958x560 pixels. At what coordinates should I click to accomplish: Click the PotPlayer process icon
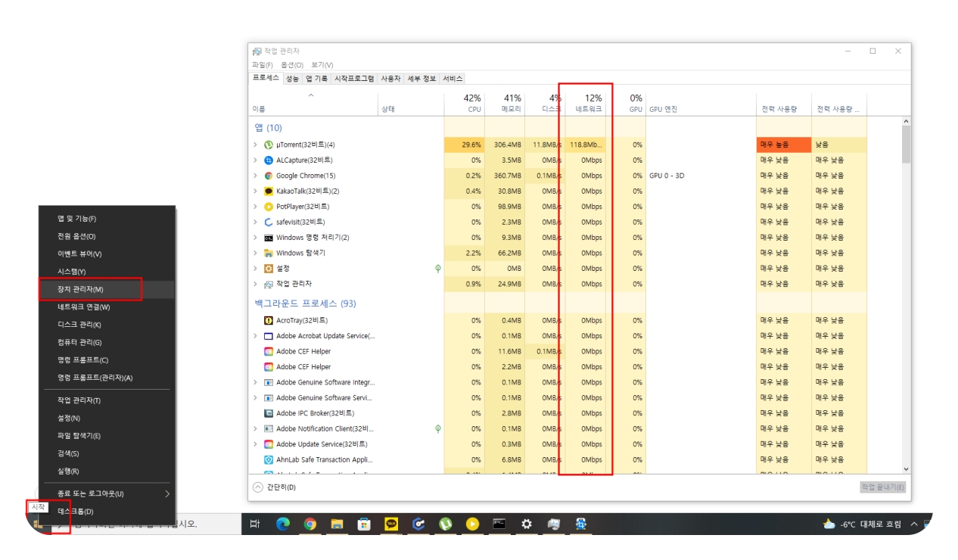coord(268,207)
